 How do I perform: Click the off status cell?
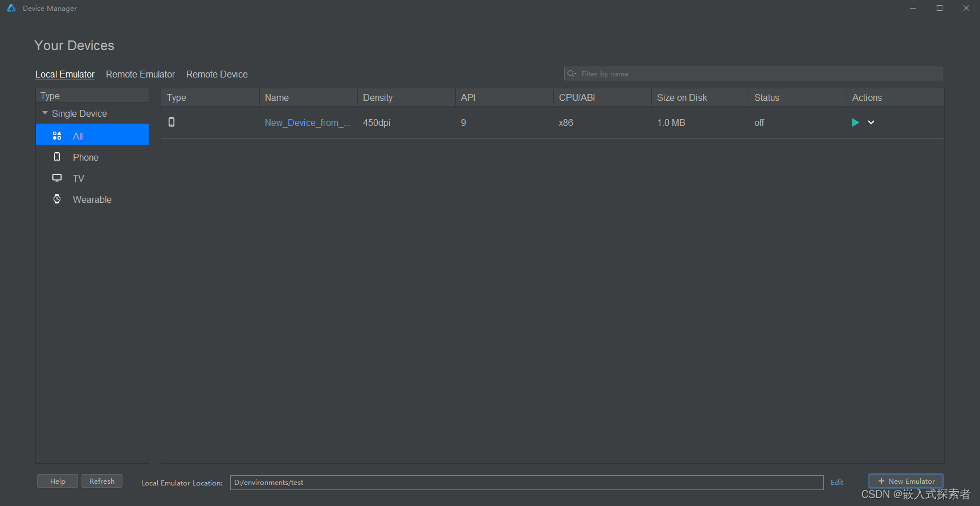tap(759, 123)
